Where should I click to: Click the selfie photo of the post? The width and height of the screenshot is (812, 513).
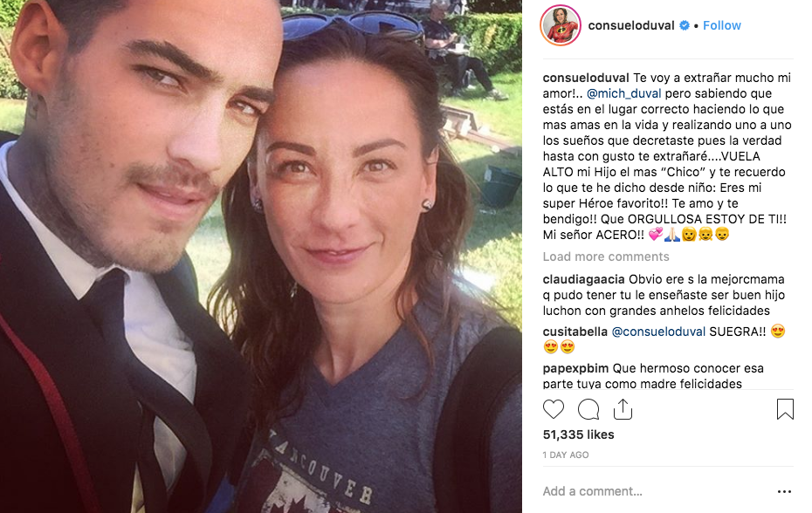(x=261, y=256)
